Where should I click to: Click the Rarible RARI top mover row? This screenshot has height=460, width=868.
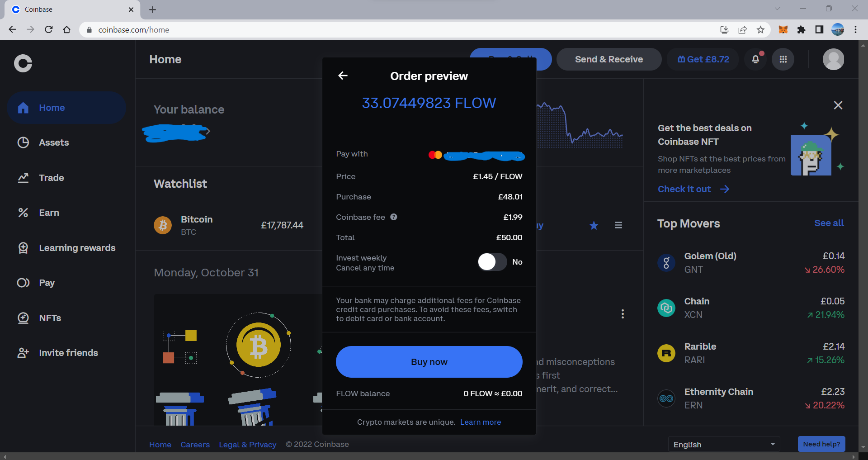pyautogui.click(x=751, y=353)
